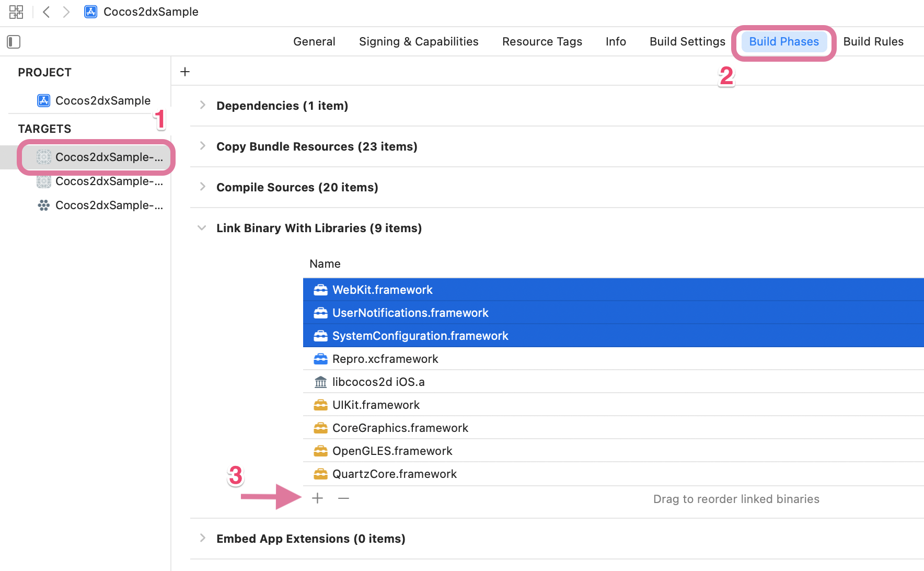Expand the Embed App Extensions section
The height and width of the screenshot is (571, 924).
pyautogui.click(x=203, y=539)
